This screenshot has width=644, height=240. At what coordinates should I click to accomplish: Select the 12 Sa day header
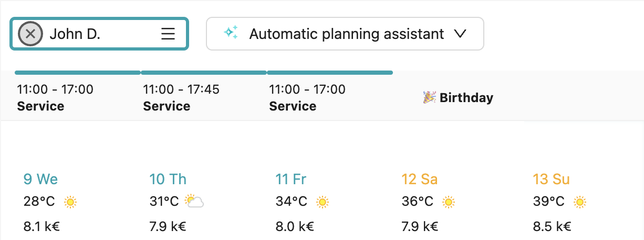[419, 179]
